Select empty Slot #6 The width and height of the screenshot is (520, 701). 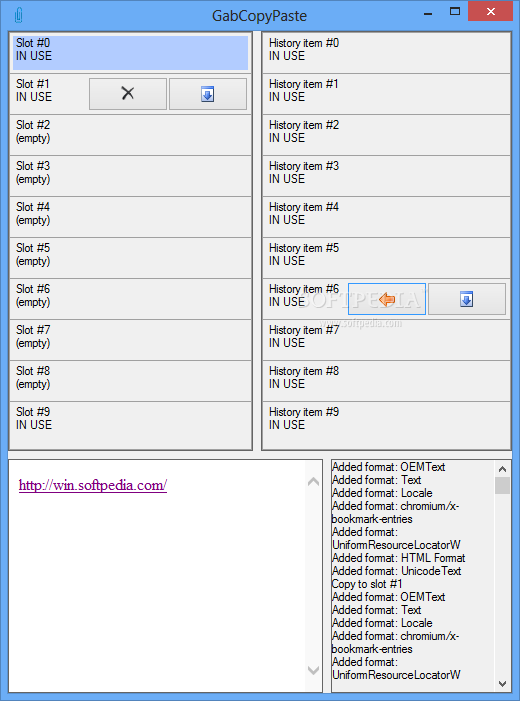131,299
